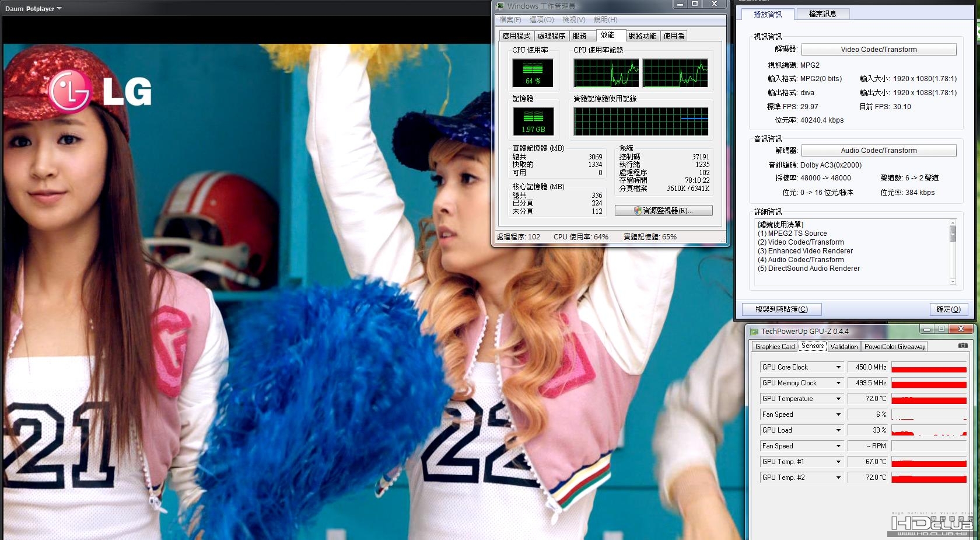
Task: Click the memory 1.97 GB meter
Action: (x=533, y=121)
